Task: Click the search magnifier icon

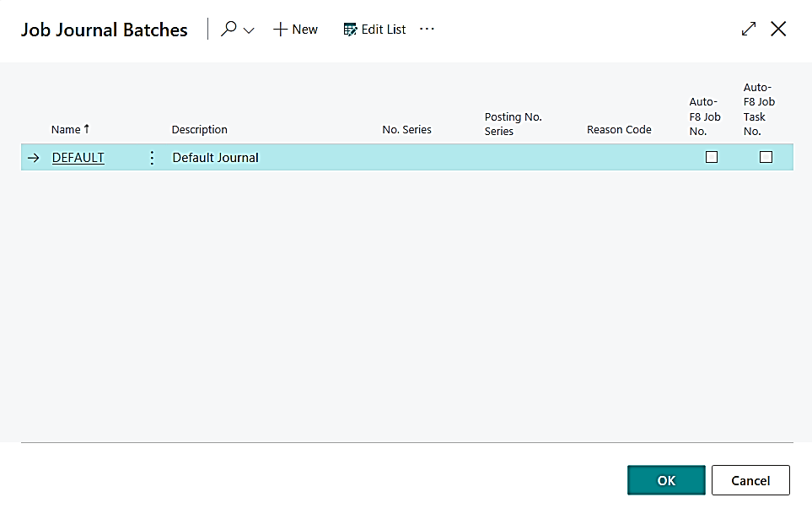Action: pos(229,30)
